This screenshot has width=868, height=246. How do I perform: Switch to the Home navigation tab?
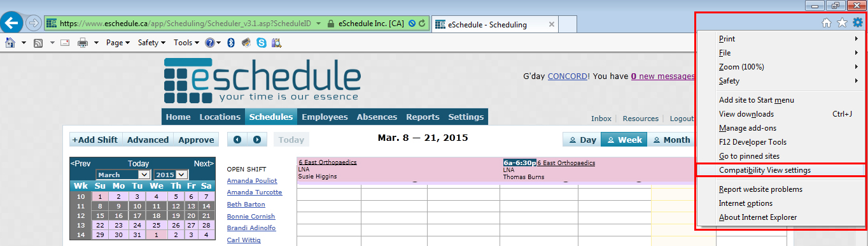point(178,117)
